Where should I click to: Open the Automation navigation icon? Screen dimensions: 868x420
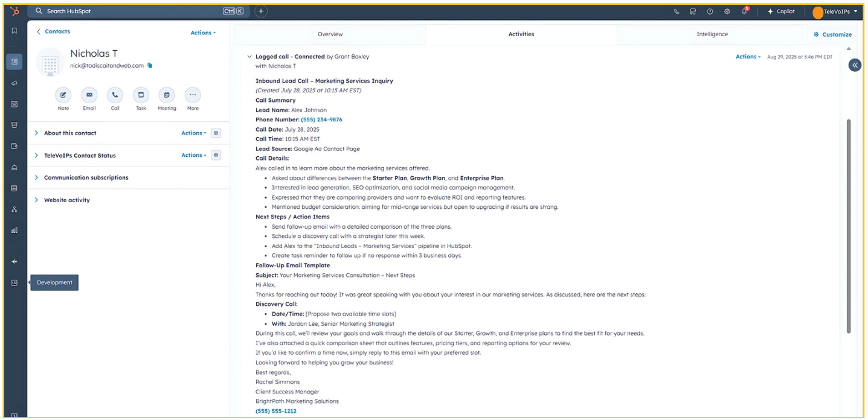pyautogui.click(x=14, y=209)
